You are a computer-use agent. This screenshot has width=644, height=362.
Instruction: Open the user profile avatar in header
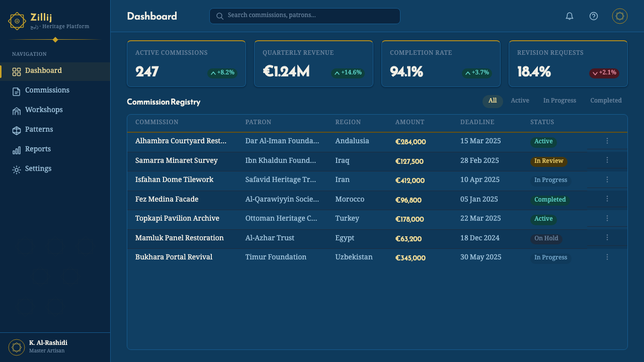(x=620, y=16)
